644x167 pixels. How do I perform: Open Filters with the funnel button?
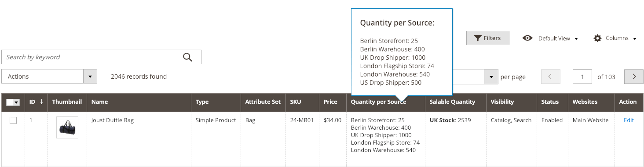click(488, 38)
